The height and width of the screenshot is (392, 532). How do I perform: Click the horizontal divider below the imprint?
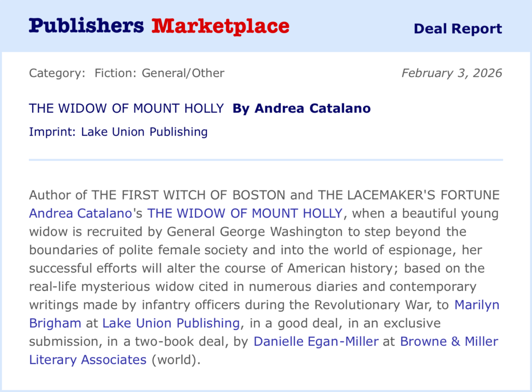pyautogui.click(x=266, y=160)
